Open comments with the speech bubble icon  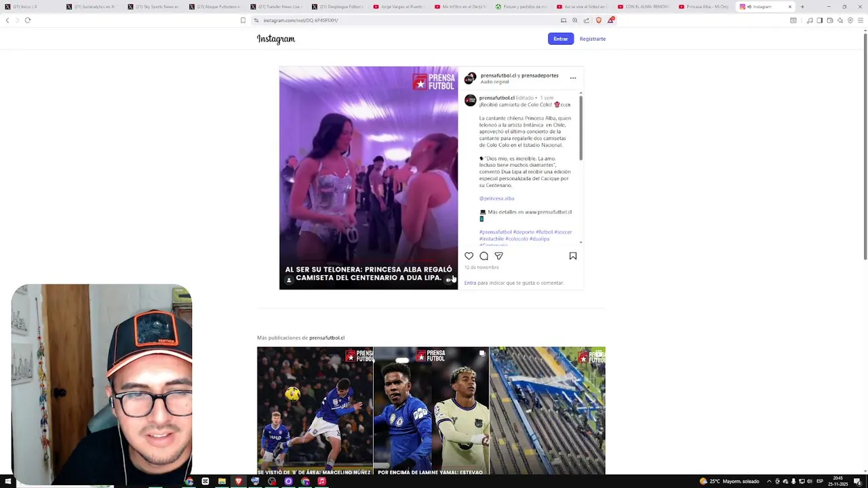coord(484,256)
